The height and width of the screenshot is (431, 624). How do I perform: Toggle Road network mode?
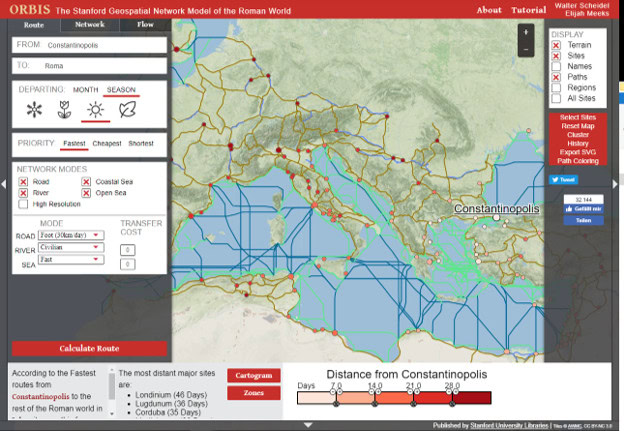point(23,182)
